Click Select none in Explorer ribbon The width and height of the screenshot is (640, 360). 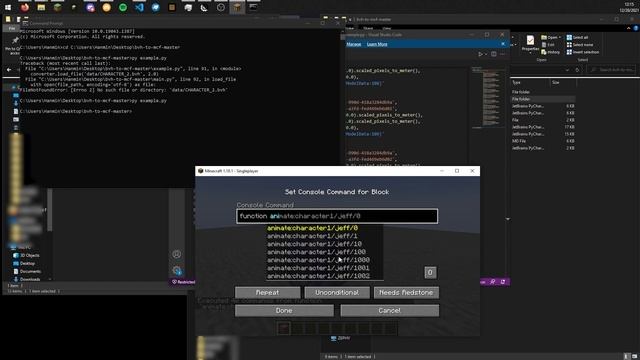(579, 45)
